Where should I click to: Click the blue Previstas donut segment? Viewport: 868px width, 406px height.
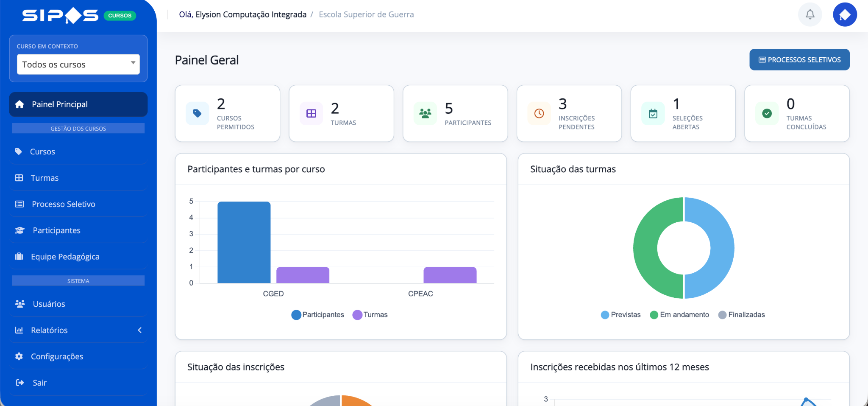[722, 248]
